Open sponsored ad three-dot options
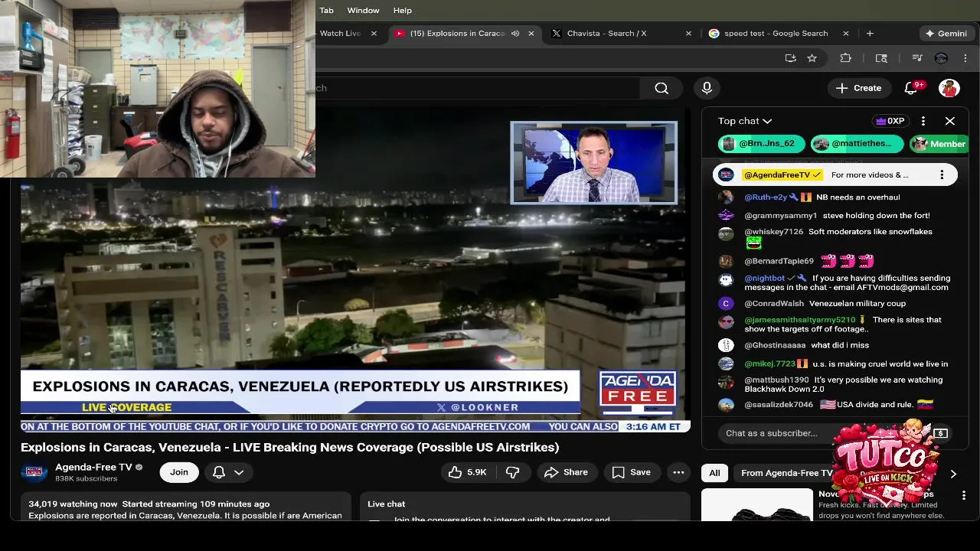The width and height of the screenshot is (980, 551). tap(964, 495)
